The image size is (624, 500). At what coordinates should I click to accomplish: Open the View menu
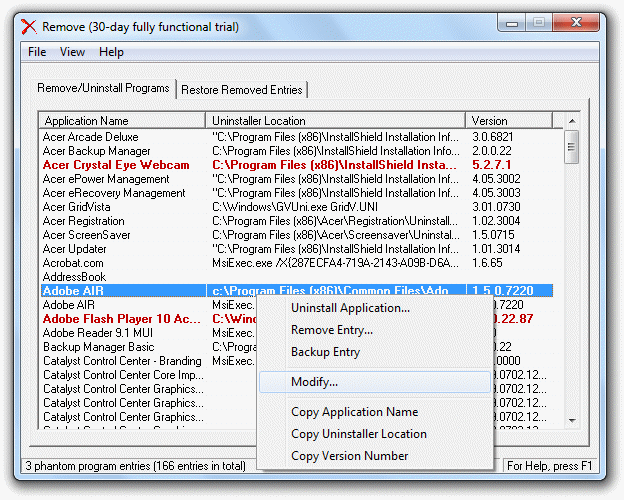pyautogui.click(x=72, y=52)
